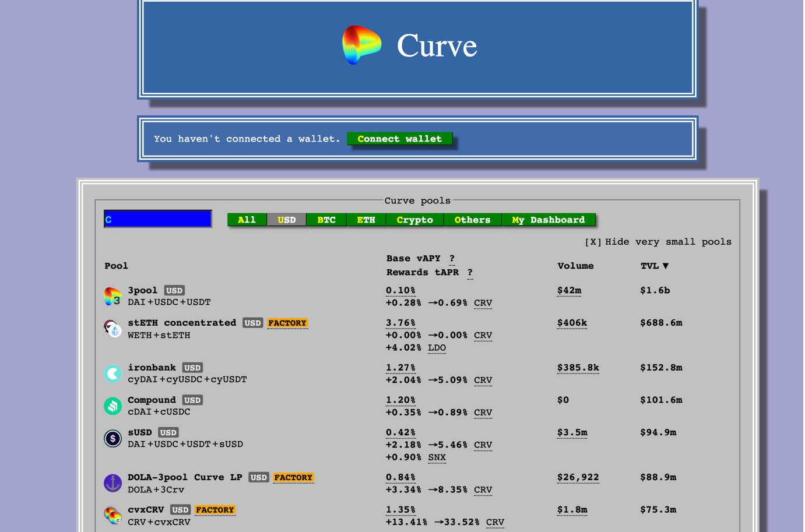Click the ironbank TVL value $152.8m
This screenshot has width=805, height=532.
click(x=661, y=368)
